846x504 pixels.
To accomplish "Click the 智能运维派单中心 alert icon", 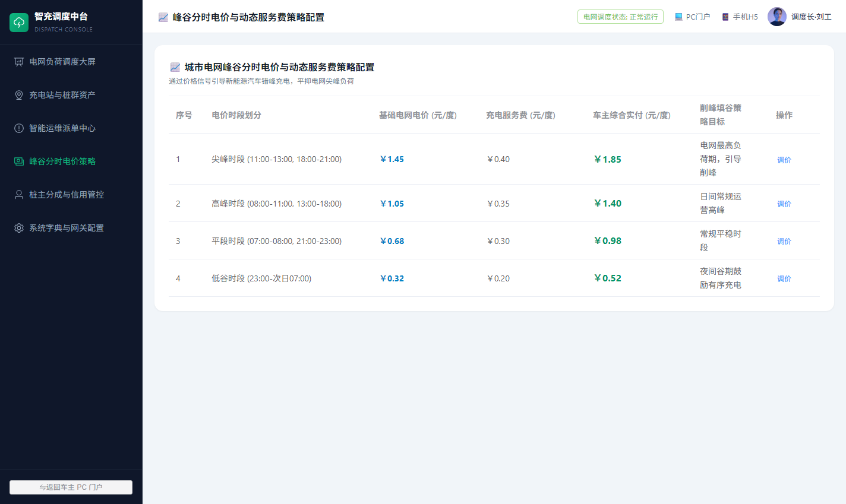I will click(19, 128).
